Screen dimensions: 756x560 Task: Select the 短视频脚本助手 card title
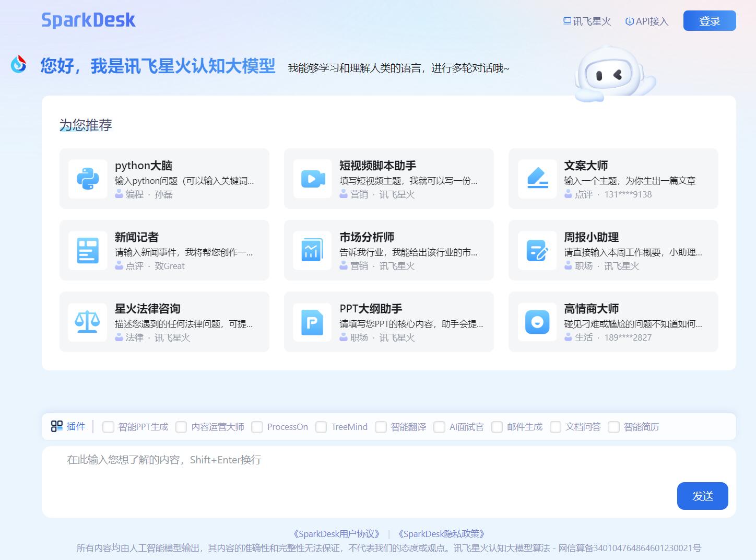pos(378,166)
